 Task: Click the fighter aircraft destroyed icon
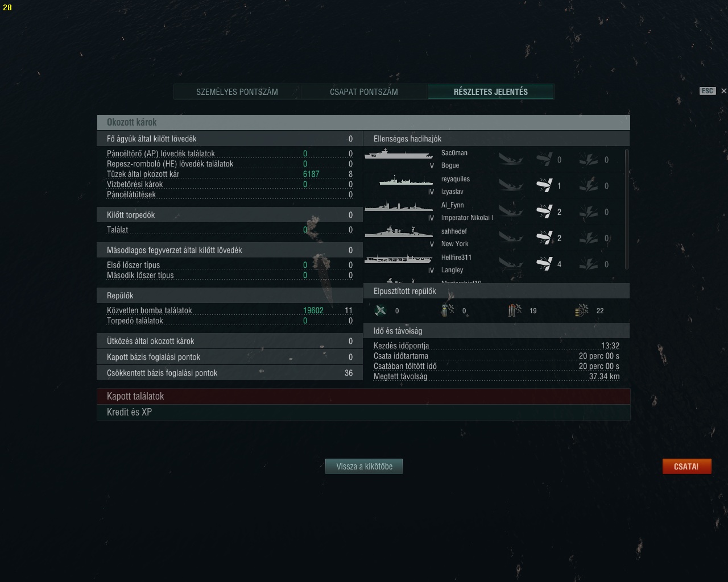[x=380, y=310]
